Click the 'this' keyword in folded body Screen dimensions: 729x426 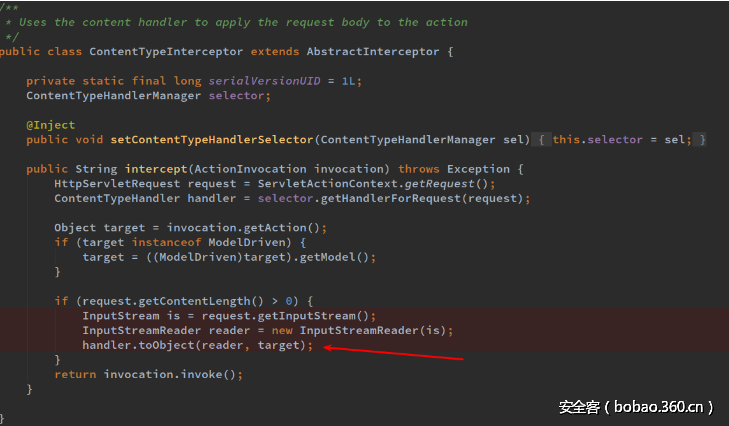(x=566, y=140)
